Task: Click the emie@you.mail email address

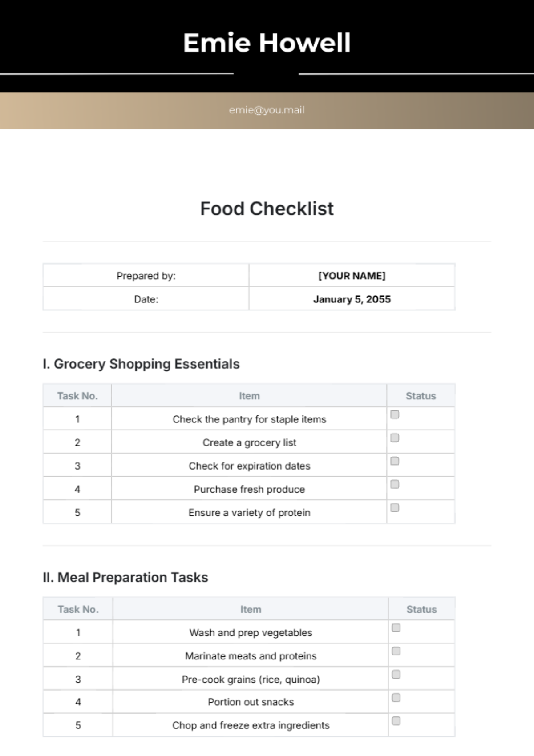Action: point(267,110)
